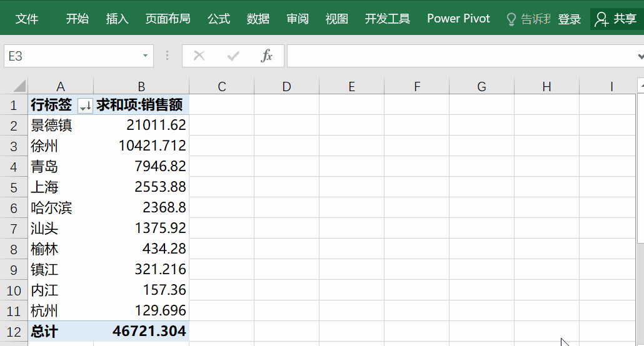Open the 行标签 sort filter dropdown

[x=86, y=106]
